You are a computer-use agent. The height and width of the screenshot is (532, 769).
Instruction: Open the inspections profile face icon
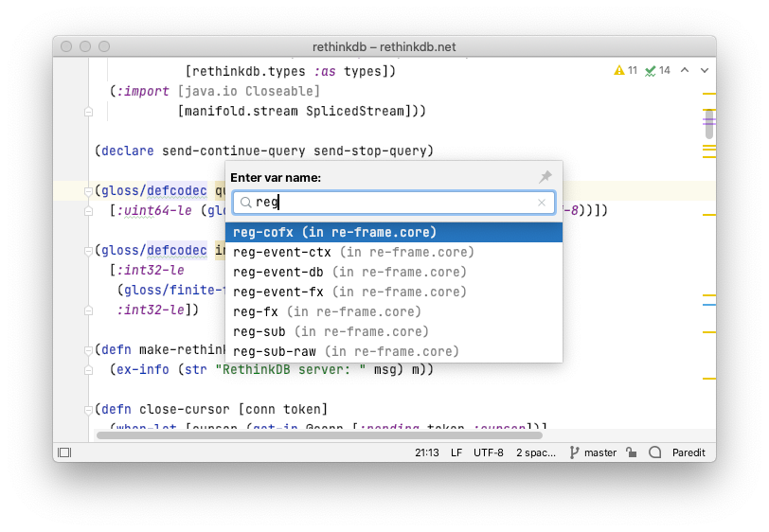654,452
